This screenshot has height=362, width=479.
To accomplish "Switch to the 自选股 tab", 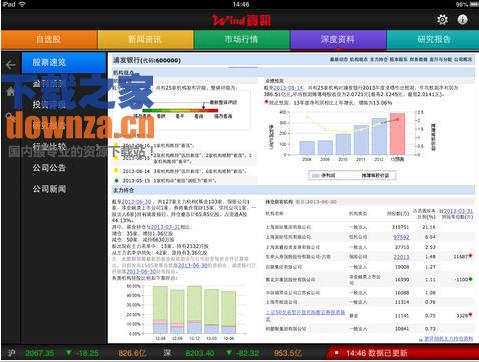I will click(x=49, y=39).
